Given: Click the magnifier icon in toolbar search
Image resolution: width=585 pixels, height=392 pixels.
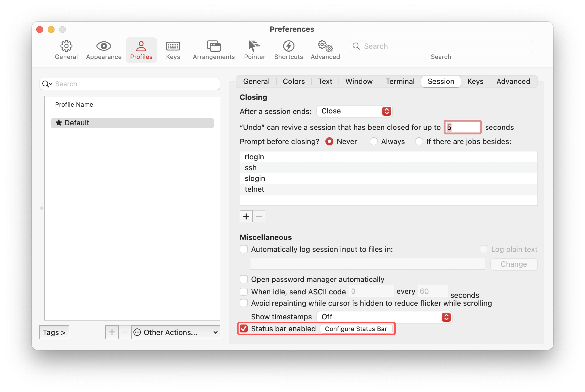Looking at the screenshot, I should click(x=356, y=46).
